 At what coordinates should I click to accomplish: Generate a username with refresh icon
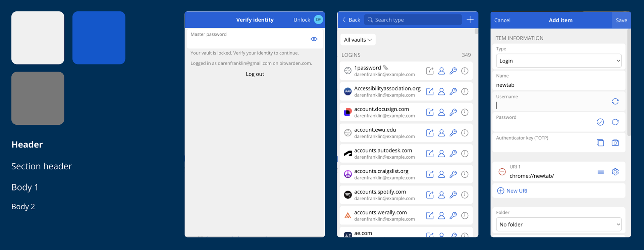pyautogui.click(x=615, y=101)
